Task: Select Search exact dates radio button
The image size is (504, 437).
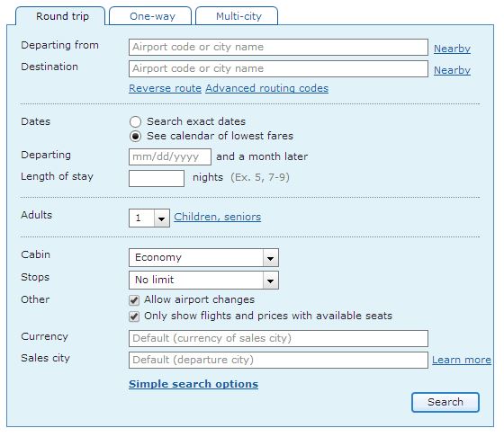Action: point(135,121)
